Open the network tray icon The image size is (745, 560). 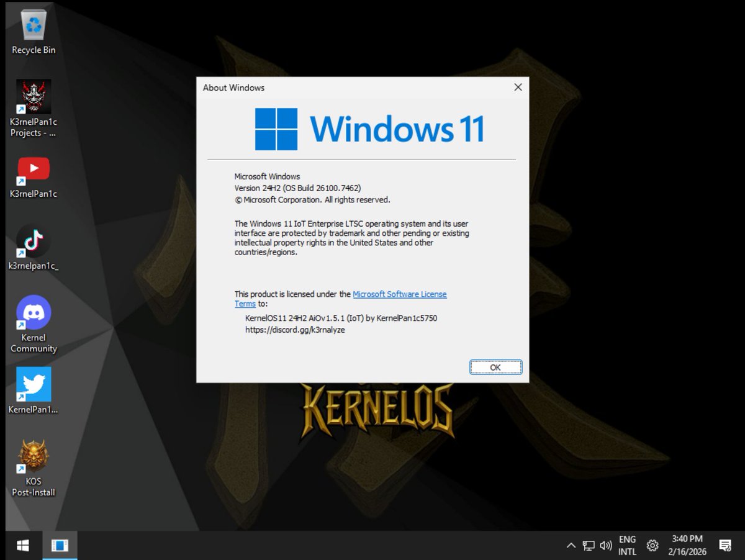(x=589, y=546)
